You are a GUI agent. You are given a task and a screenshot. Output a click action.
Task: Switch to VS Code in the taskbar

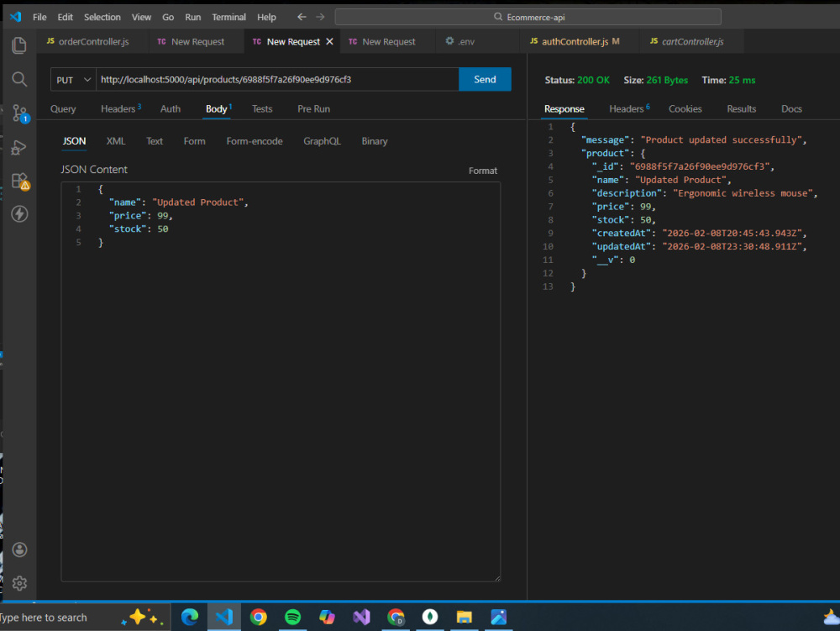[224, 617]
